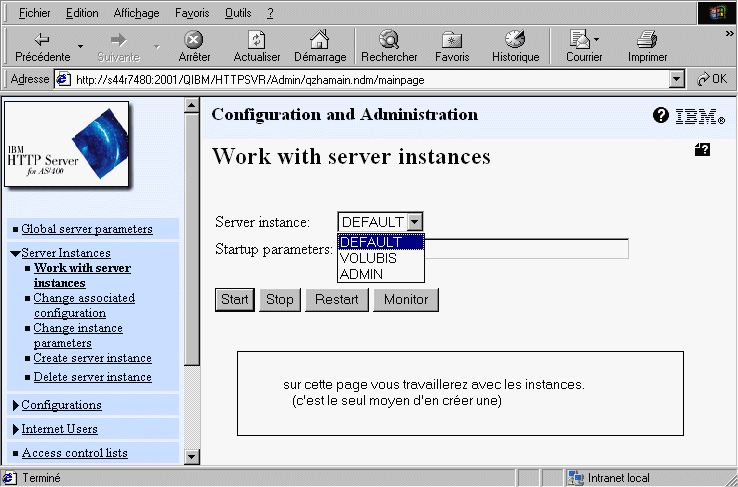
Task: Click the sidebar scrollbar thumb
Action: 192,238
